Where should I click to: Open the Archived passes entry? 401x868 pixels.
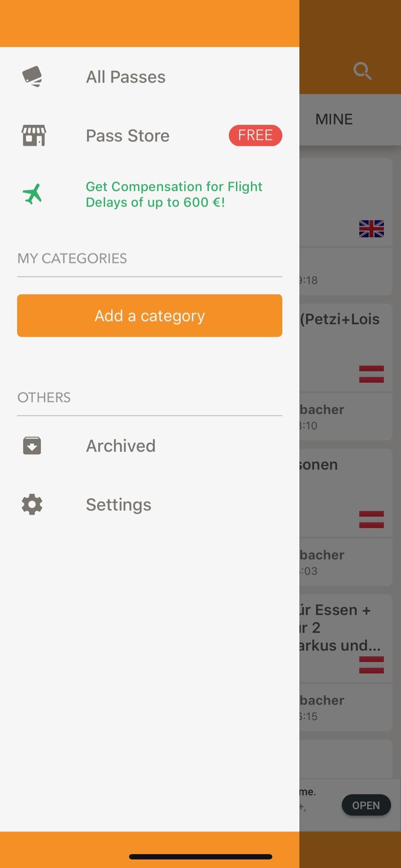point(120,446)
